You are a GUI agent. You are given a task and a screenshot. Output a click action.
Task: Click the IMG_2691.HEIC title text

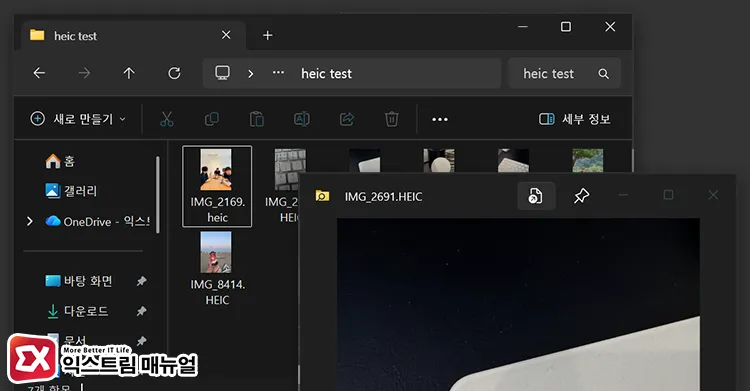pos(384,197)
